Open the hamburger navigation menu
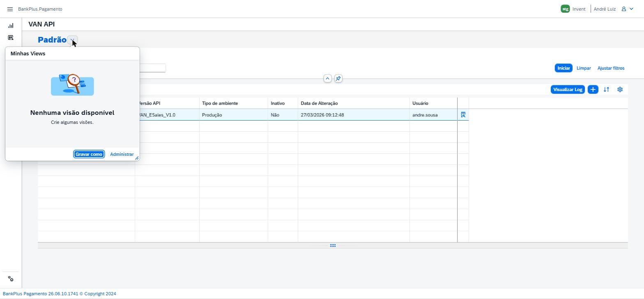This screenshot has width=644, height=299. 10,9
